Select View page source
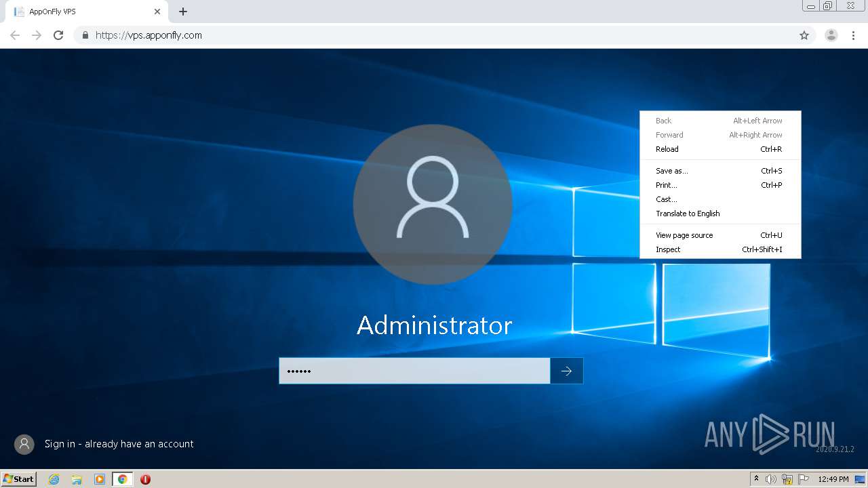868x488 pixels. pyautogui.click(x=720, y=235)
